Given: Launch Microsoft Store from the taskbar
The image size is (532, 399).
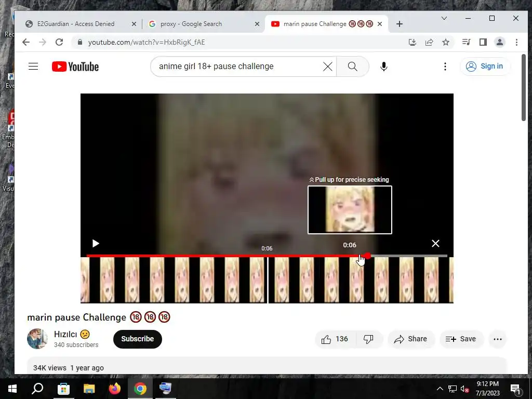Looking at the screenshot, I should point(63,389).
